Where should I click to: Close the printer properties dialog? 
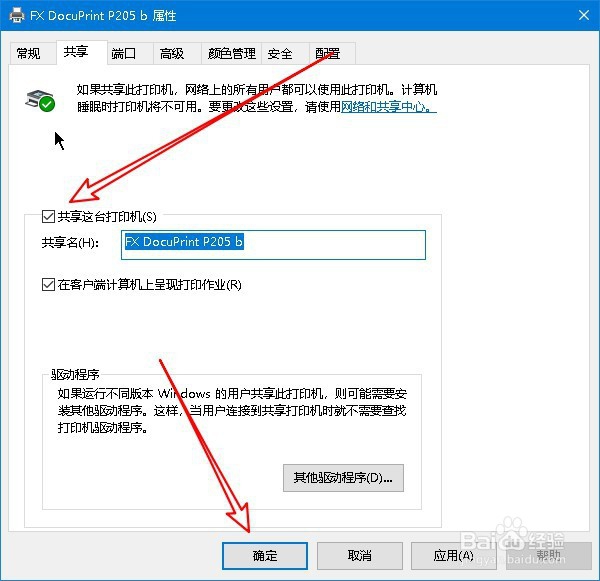tap(584, 15)
